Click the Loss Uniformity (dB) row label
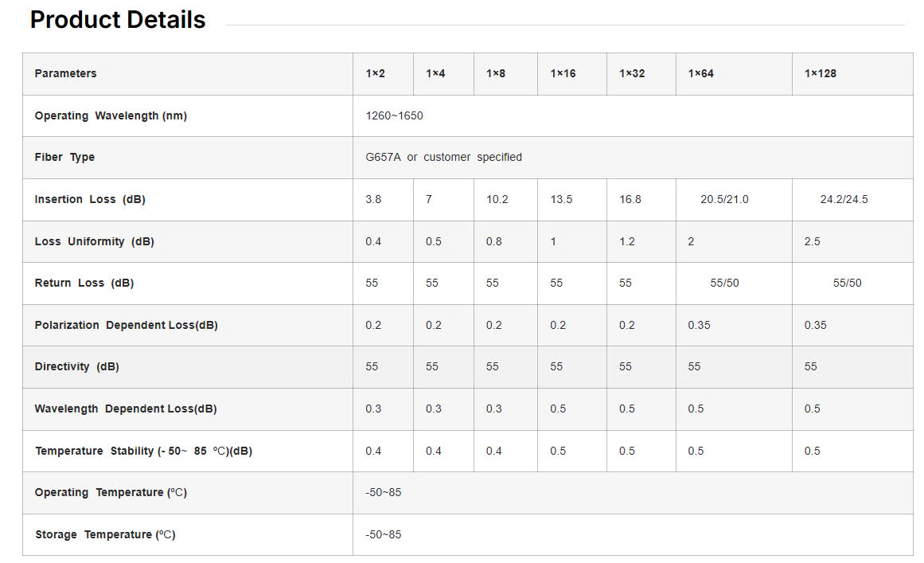The image size is (924, 563). tap(94, 241)
